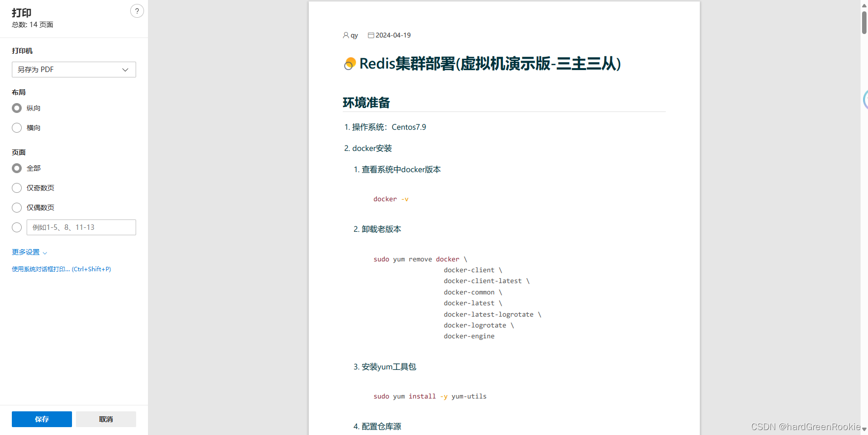Click the document title Redis集群部署
Screen dimensions: 868x435
coord(490,64)
